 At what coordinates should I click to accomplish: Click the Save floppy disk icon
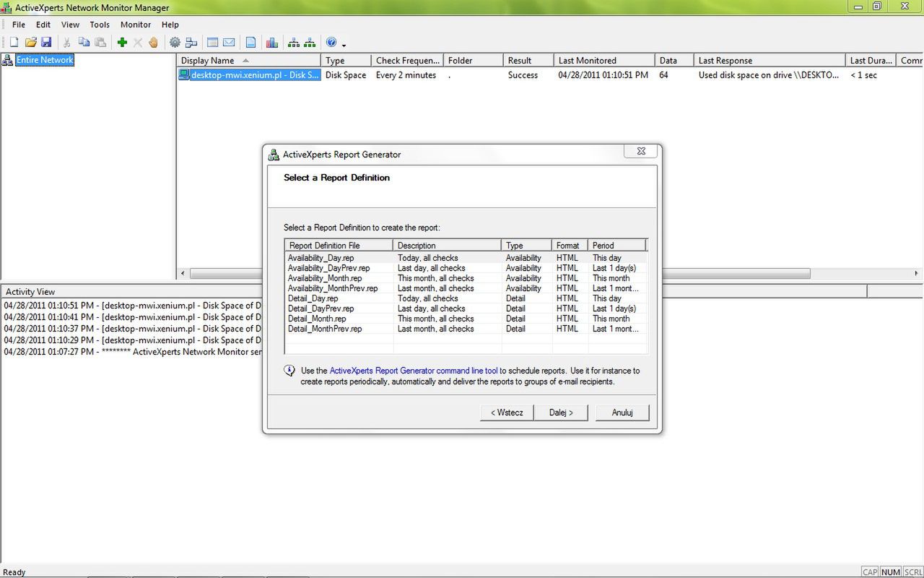point(46,43)
